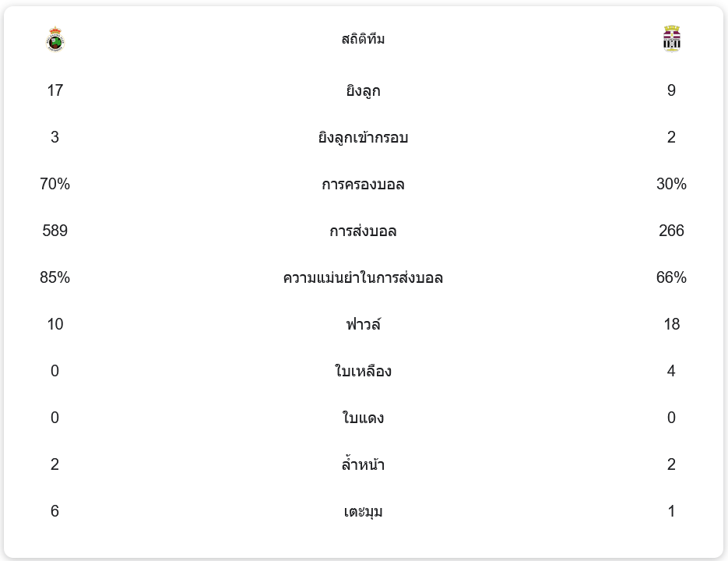The image size is (728, 561).
Task: Select the ความแม่นยำในการส่งบอล label
Action: pyautogui.click(x=363, y=278)
